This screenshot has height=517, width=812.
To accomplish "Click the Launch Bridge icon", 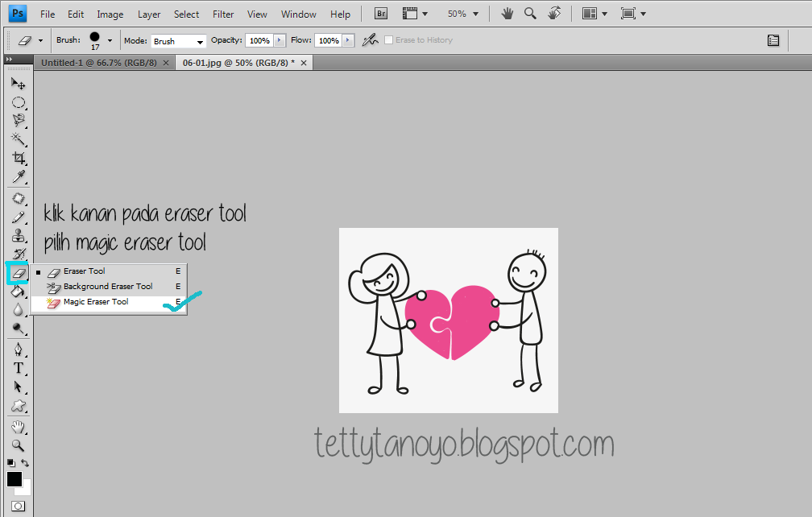I will [x=381, y=14].
